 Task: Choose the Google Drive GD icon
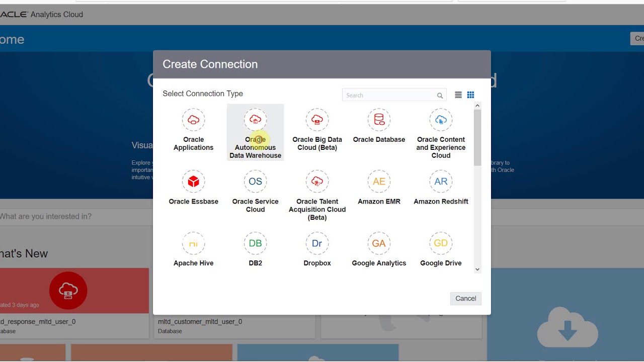[441, 243]
